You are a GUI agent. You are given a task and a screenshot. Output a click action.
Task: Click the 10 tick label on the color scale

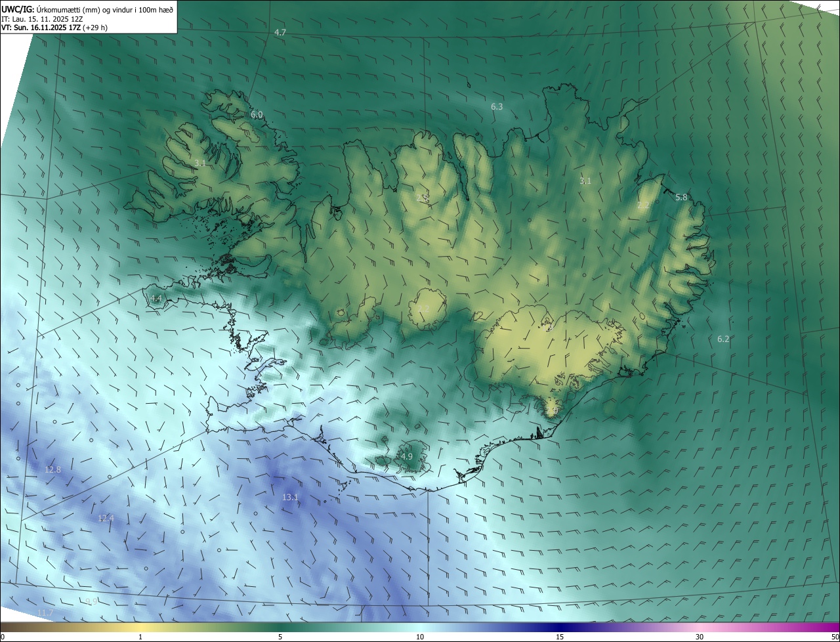pos(420,637)
